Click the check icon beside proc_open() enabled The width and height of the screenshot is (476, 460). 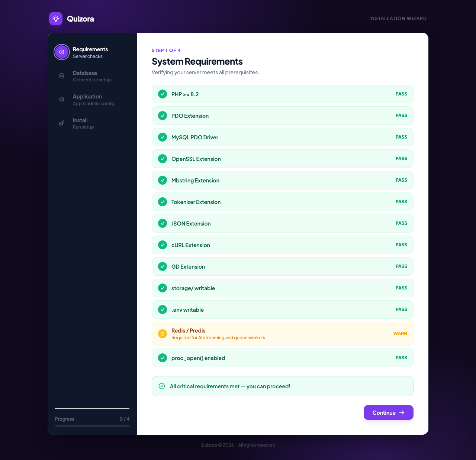163,358
